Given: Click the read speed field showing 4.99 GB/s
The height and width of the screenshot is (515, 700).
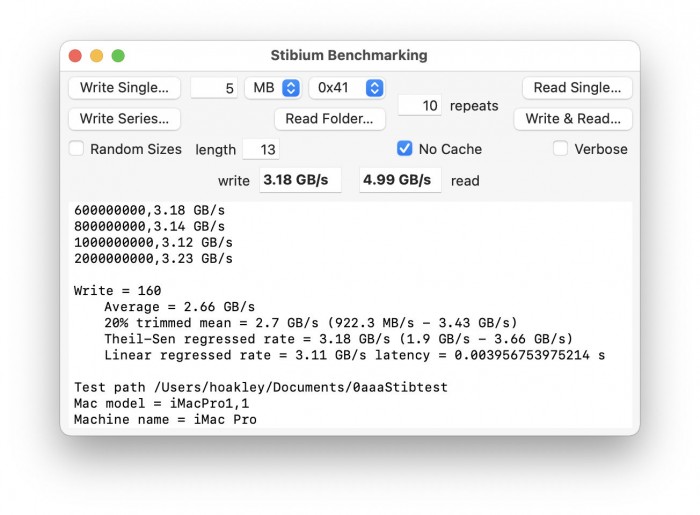Looking at the screenshot, I should tap(400, 180).
